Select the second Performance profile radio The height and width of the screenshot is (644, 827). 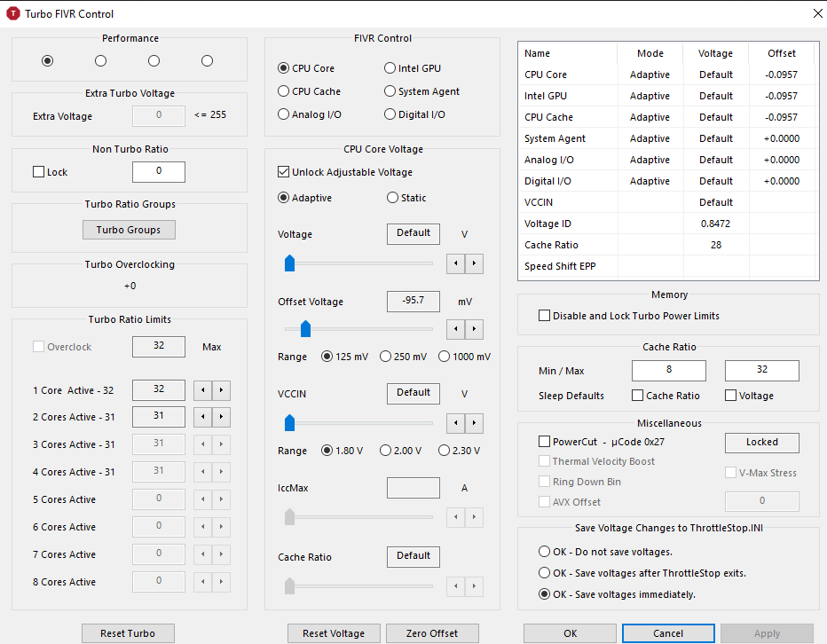101,60
